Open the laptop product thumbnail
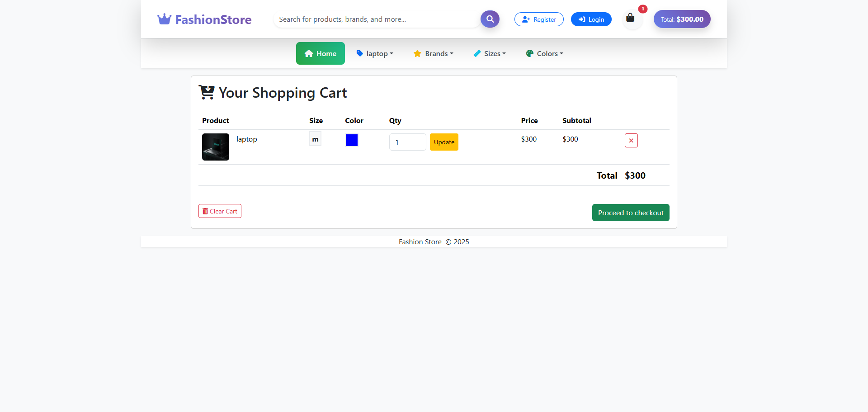This screenshot has width=868, height=412. tap(216, 147)
